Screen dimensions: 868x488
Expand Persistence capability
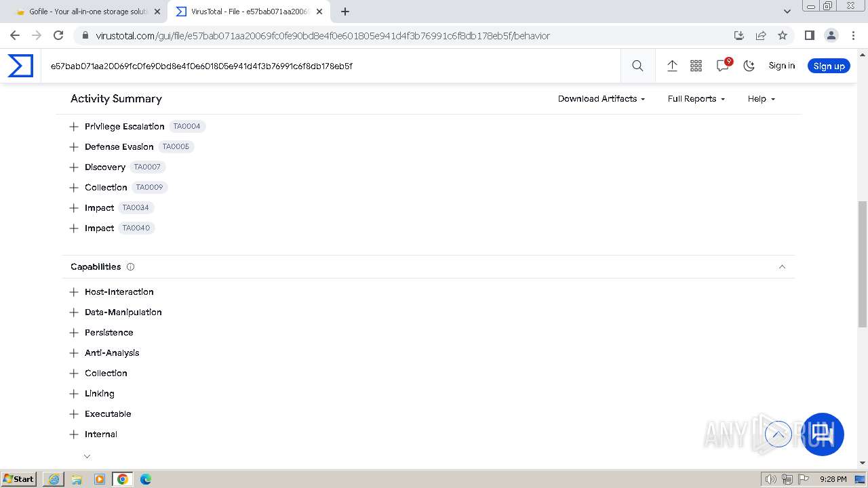pyautogui.click(x=74, y=333)
